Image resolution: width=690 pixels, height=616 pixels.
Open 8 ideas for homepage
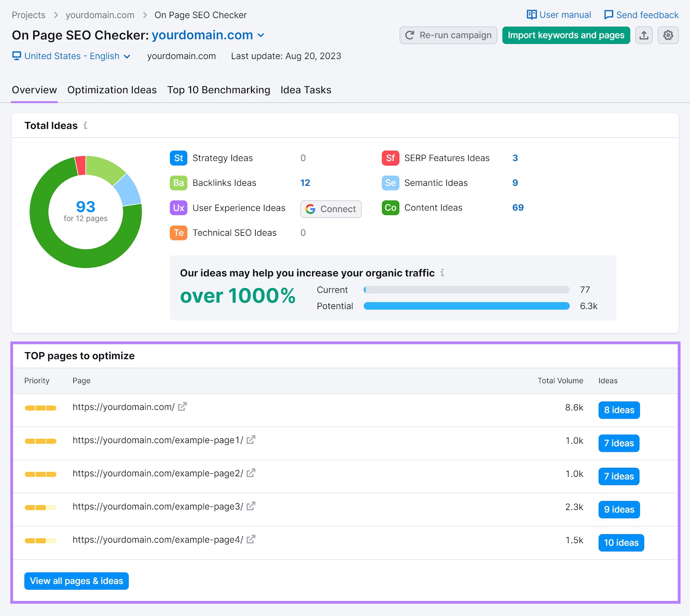click(x=619, y=410)
